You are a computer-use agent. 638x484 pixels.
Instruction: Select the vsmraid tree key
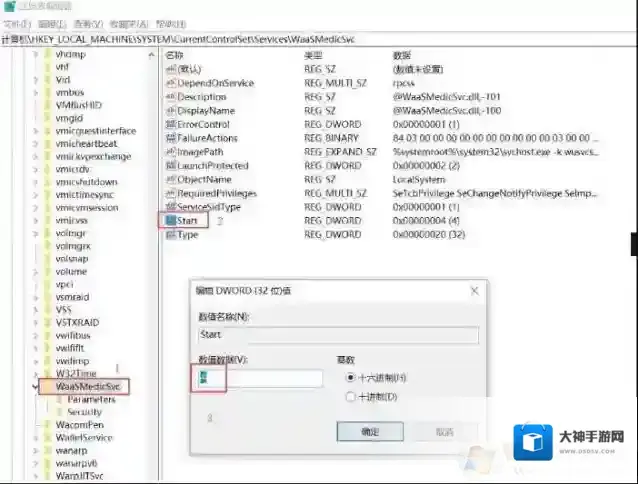coord(72,297)
